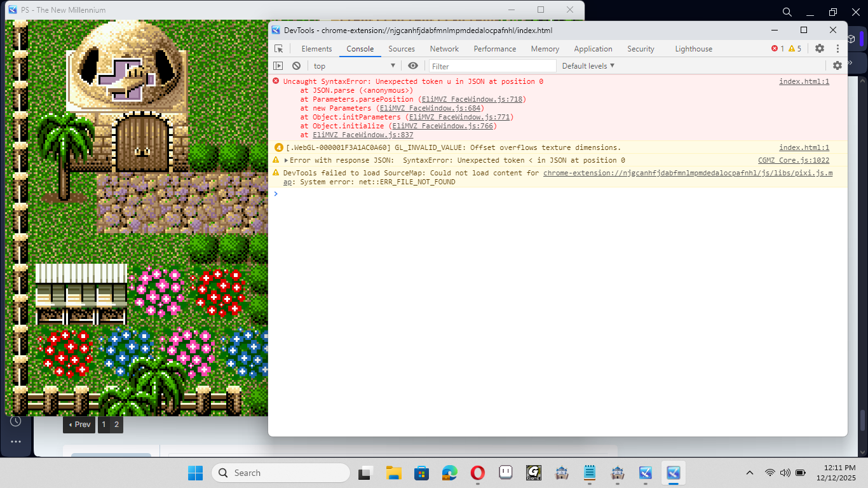Viewport: 868px width, 488px height.
Task: Show hidden system tray icons
Action: coord(750,473)
